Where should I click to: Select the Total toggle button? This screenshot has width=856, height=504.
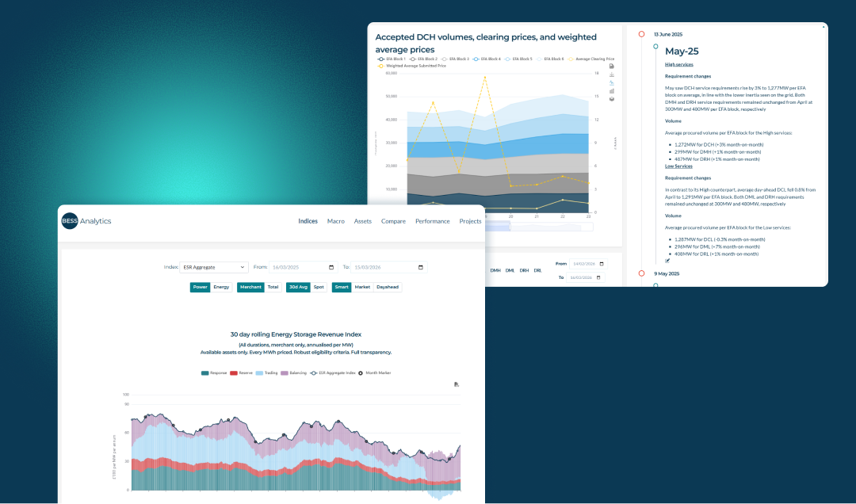273,287
